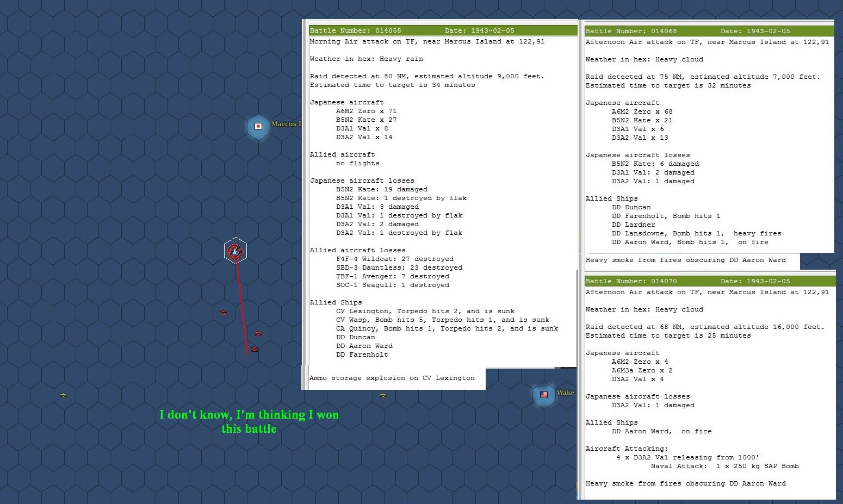Click 'D3A2 Val: 2 damaged'

377,224
